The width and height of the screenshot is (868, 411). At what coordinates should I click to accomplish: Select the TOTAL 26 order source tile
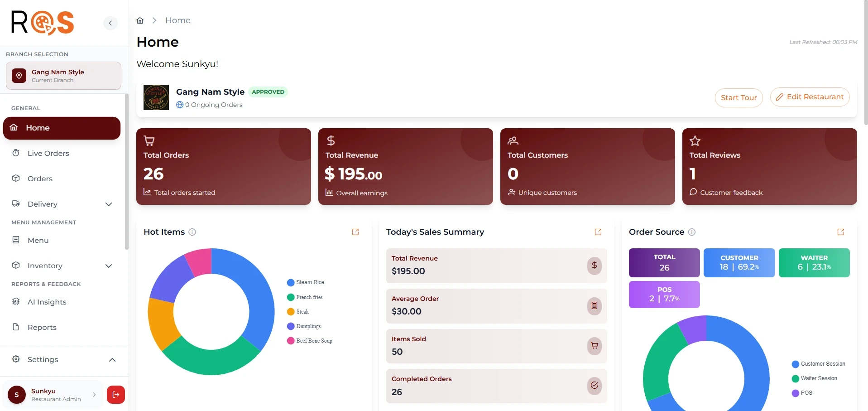pos(664,263)
